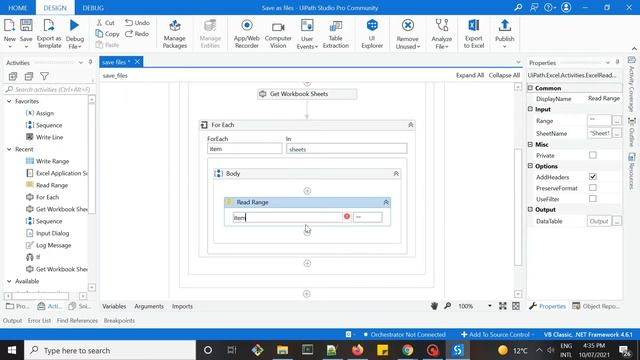The height and width of the screenshot is (360, 640).
Task: Open the Imports panel tab
Action: point(182,306)
